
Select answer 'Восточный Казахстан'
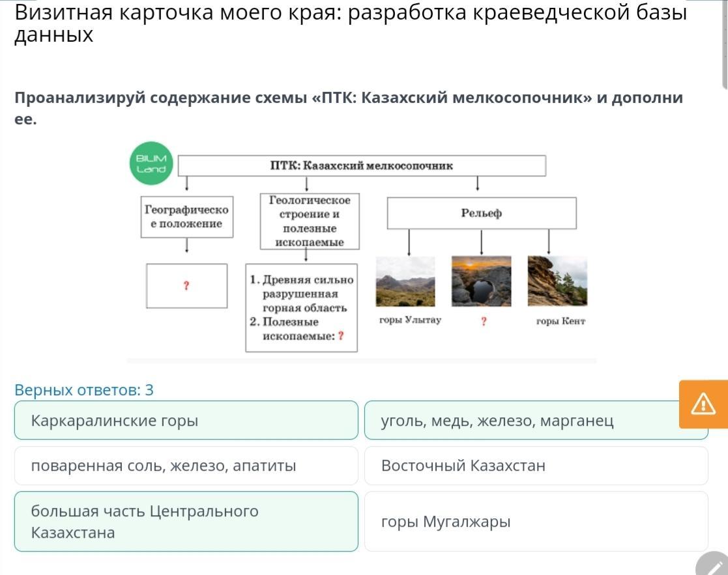pyautogui.click(x=536, y=466)
